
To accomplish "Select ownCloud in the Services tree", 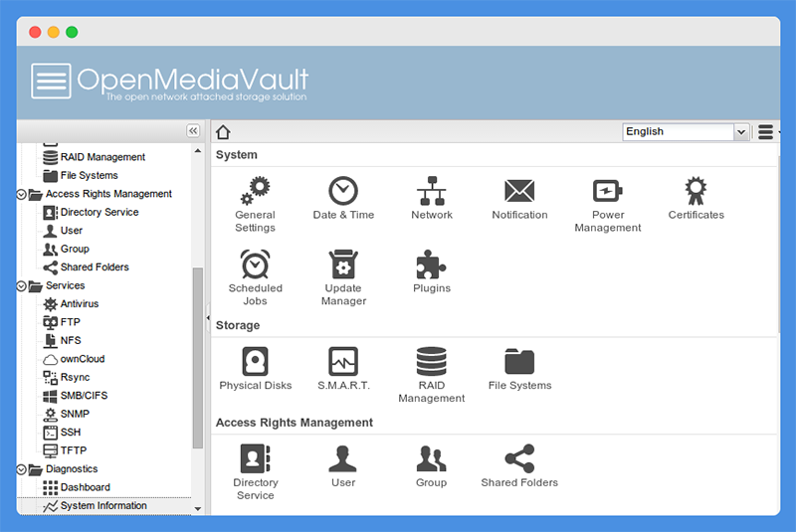I will click(x=74, y=359).
